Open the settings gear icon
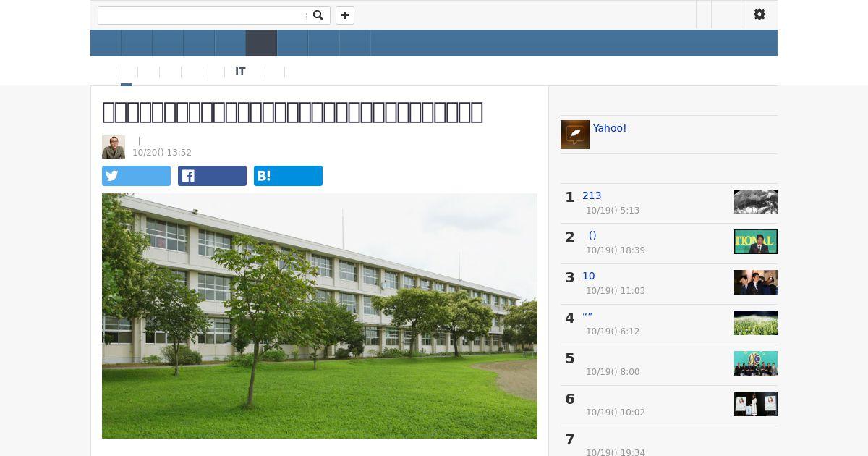868x456 pixels. pos(759,14)
